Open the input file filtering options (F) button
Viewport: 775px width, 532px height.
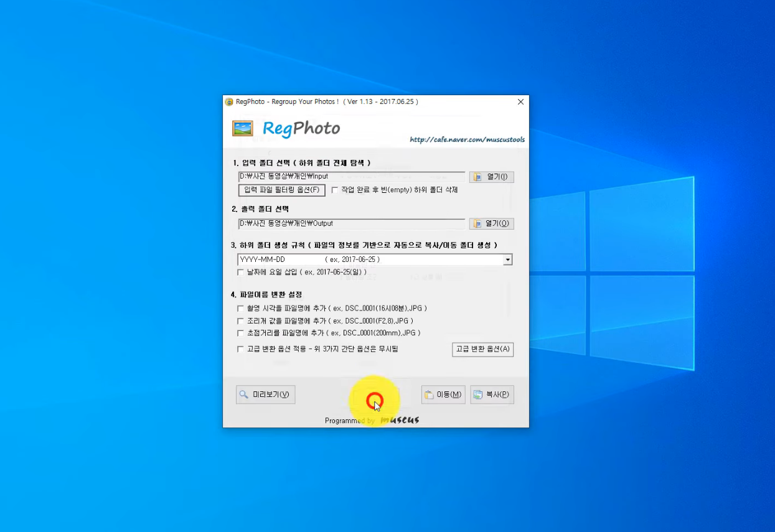pyautogui.click(x=282, y=190)
